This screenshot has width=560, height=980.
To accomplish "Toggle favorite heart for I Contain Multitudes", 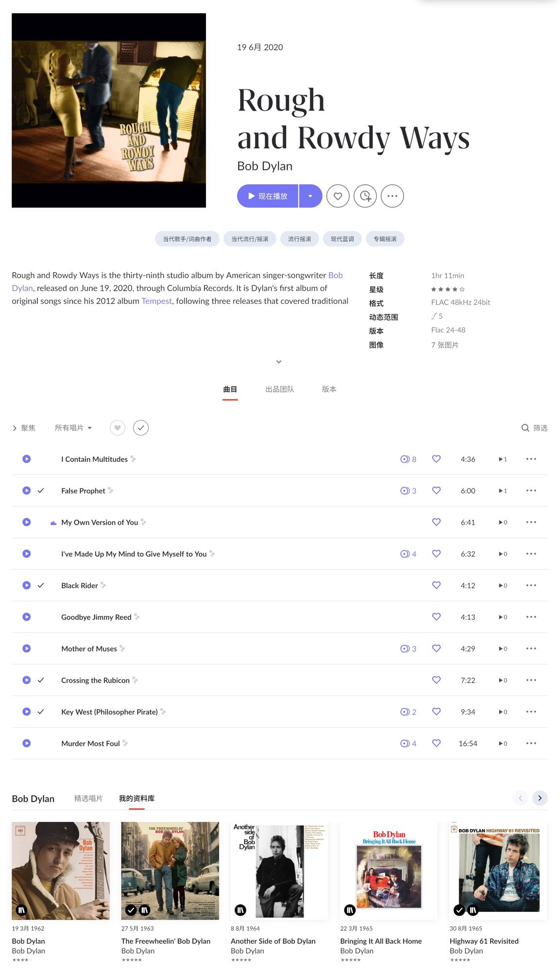I will coord(436,459).
